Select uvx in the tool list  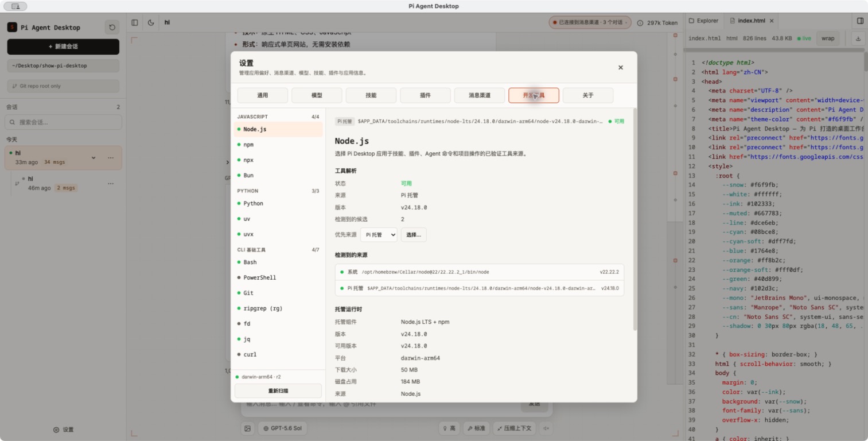tap(278, 234)
